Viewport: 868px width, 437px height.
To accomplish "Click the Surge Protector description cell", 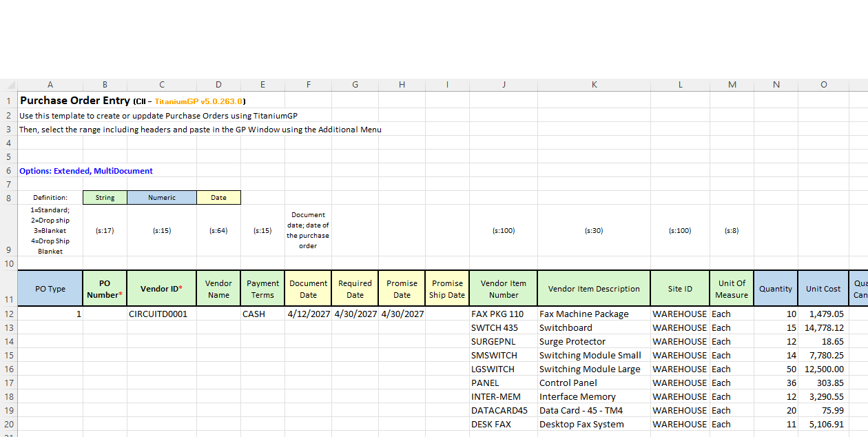I will coord(594,341).
